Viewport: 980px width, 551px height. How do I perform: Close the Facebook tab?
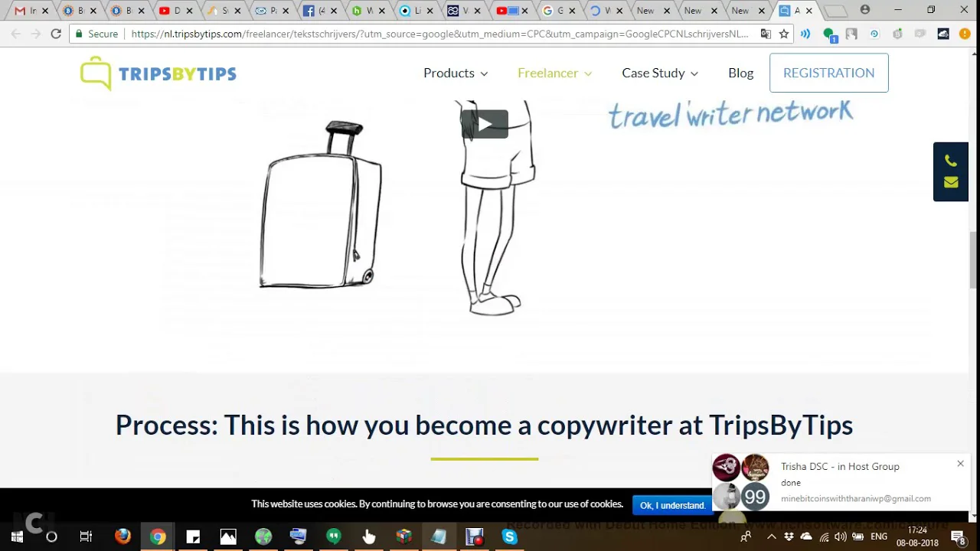tap(332, 11)
